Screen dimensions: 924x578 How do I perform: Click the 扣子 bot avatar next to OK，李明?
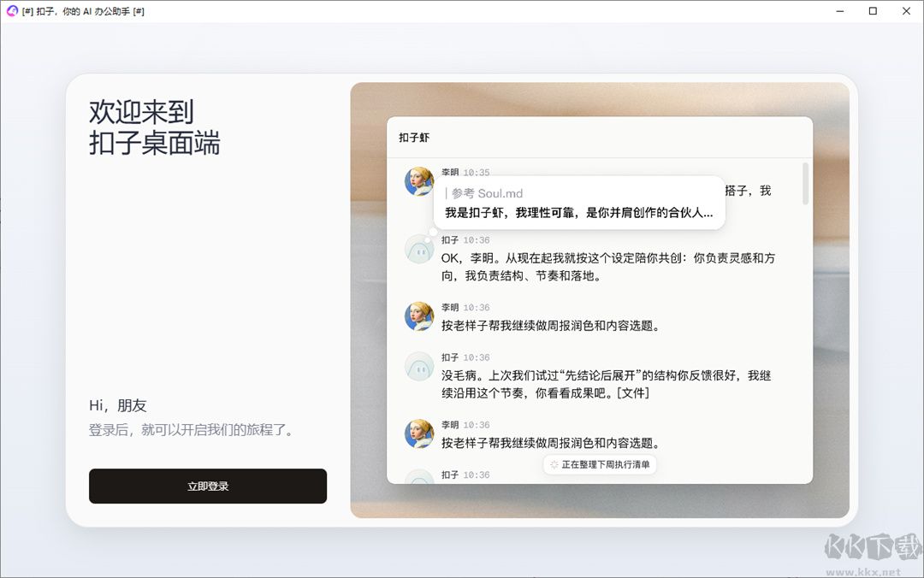click(419, 249)
